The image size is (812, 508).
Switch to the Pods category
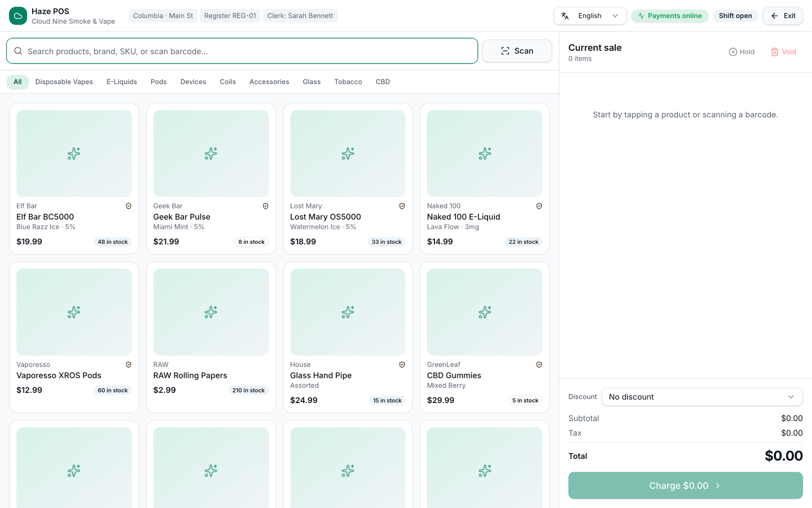pyautogui.click(x=159, y=82)
